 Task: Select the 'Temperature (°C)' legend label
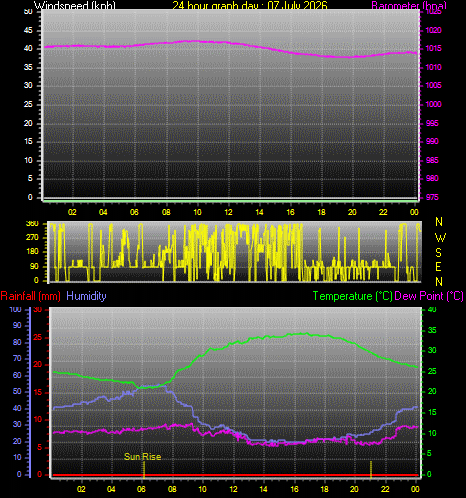353,296
